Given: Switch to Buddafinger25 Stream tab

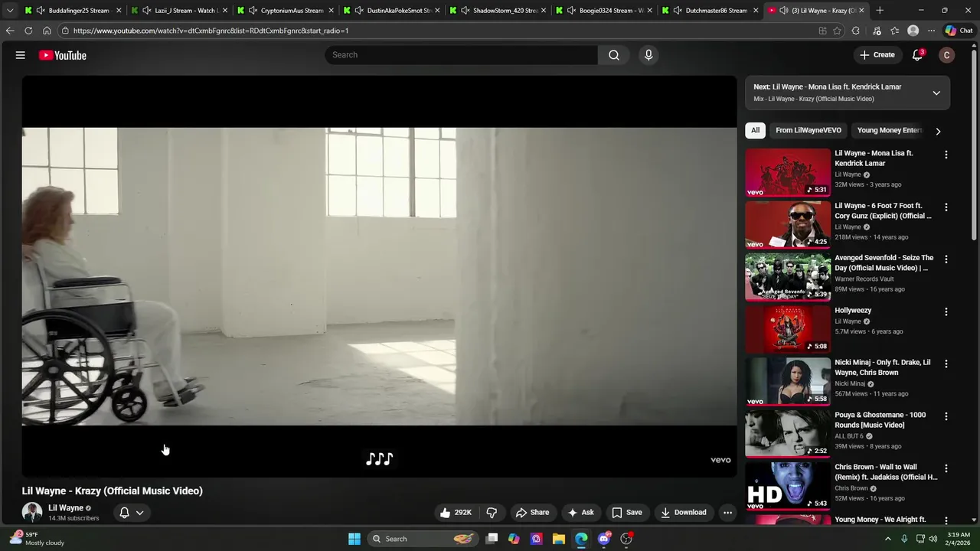Looking at the screenshot, I should point(73,11).
